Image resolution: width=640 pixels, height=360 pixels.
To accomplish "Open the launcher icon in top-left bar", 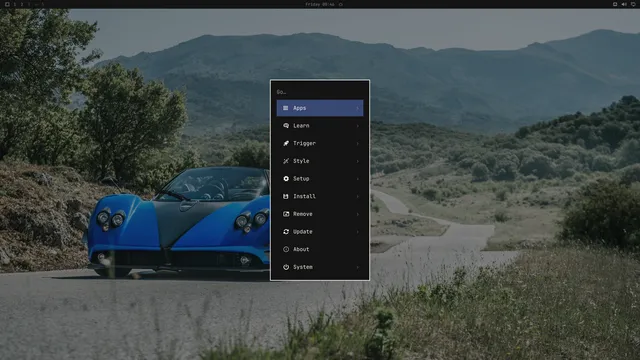I will tap(7, 4).
